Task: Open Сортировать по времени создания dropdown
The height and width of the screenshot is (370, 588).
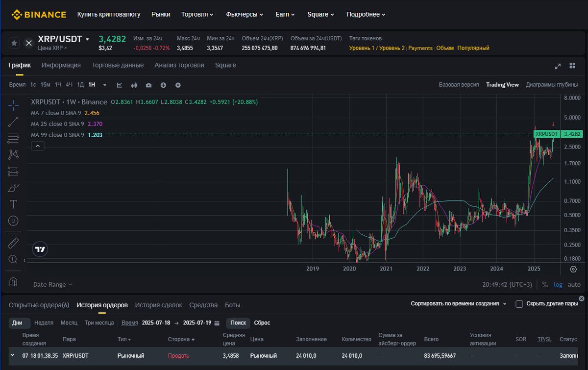Action: 459,304
